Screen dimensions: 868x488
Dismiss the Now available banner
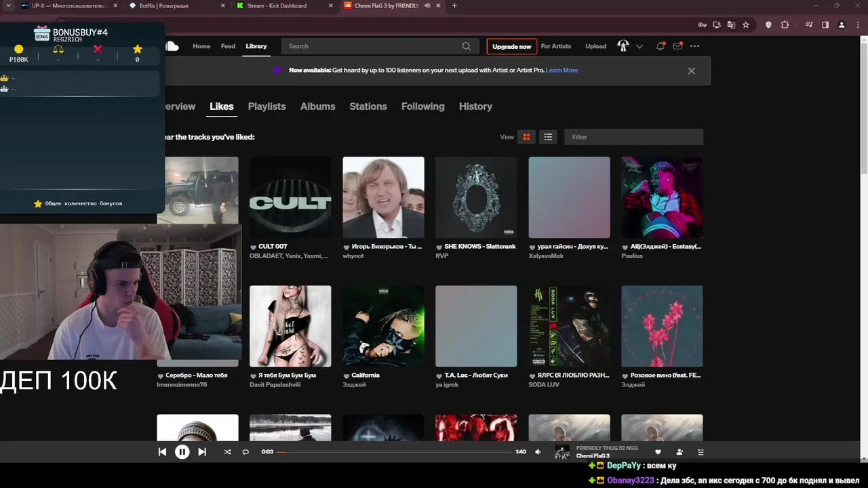click(x=691, y=70)
